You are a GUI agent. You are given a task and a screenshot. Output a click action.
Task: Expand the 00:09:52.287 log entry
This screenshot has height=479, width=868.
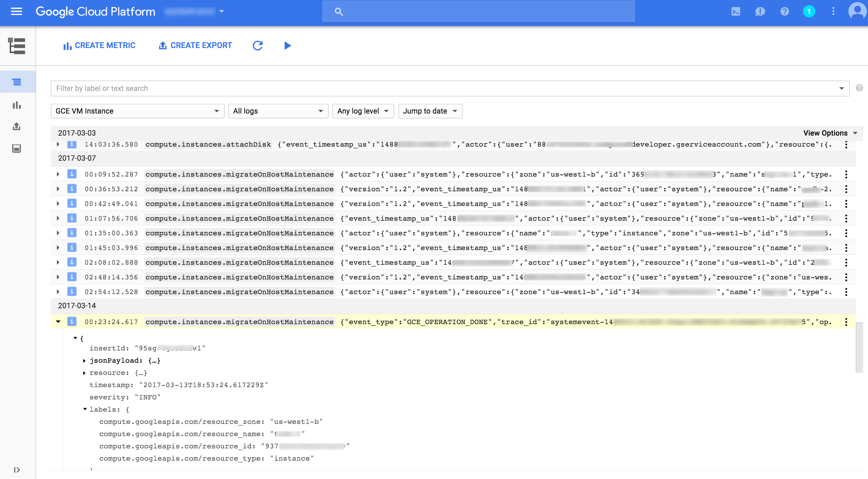point(58,174)
